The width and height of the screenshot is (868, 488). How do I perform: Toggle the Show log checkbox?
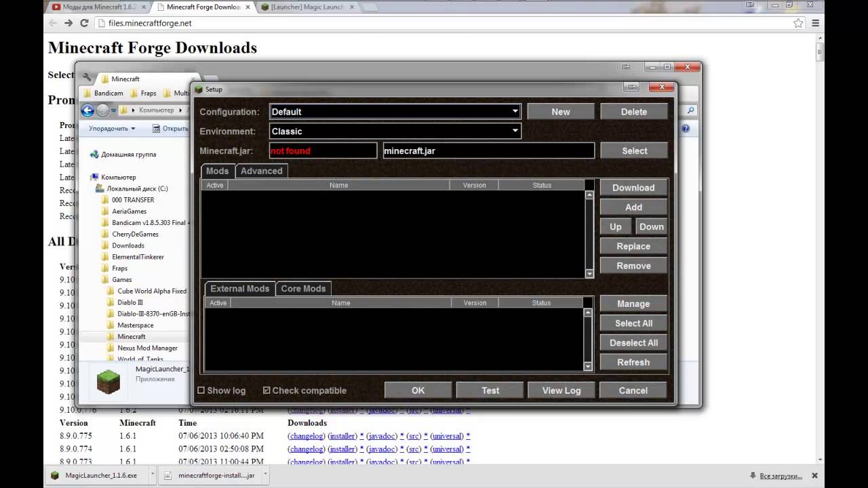[201, 390]
